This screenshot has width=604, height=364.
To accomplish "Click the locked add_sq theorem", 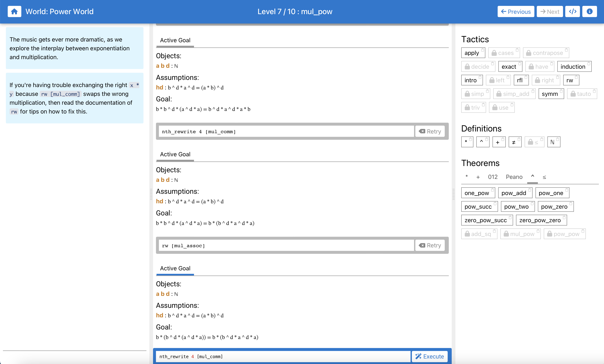I will [479, 234].
